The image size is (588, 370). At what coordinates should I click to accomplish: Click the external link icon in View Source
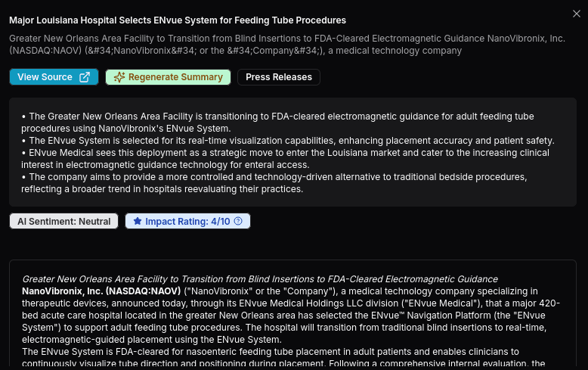85,77
